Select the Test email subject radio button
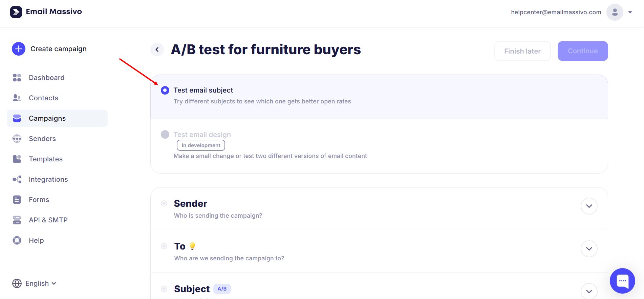This screenshot has height=299, width=644. coord(165,90)
